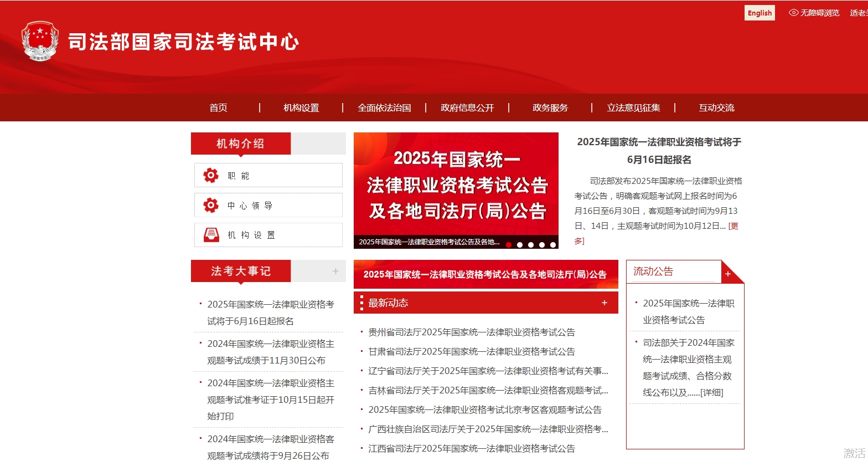Viewport: 868px width, 461px height.
Task: Click the gear icon beside 职能
Action: [x=211, y=176]
